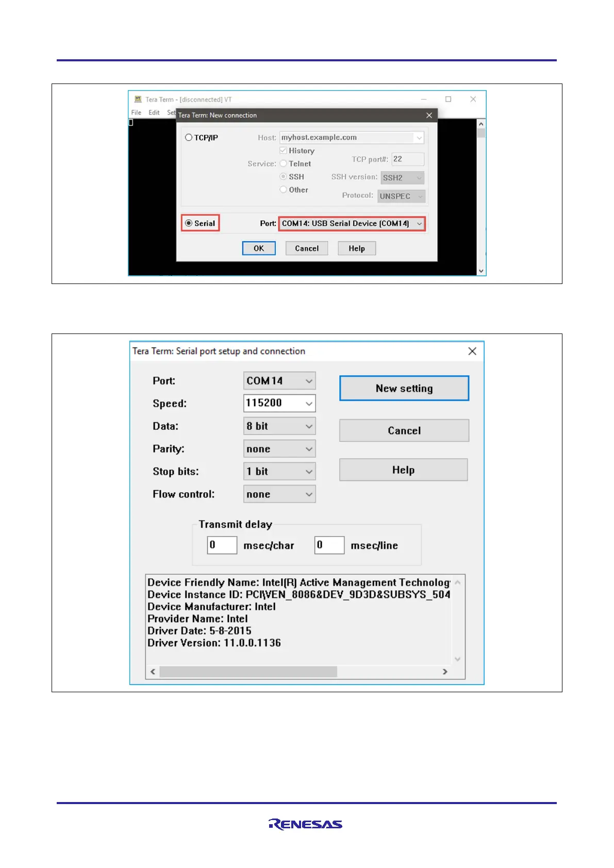Screen dimensions: 614x868
Task: Click the New setting button
Action: pos(404,388)
